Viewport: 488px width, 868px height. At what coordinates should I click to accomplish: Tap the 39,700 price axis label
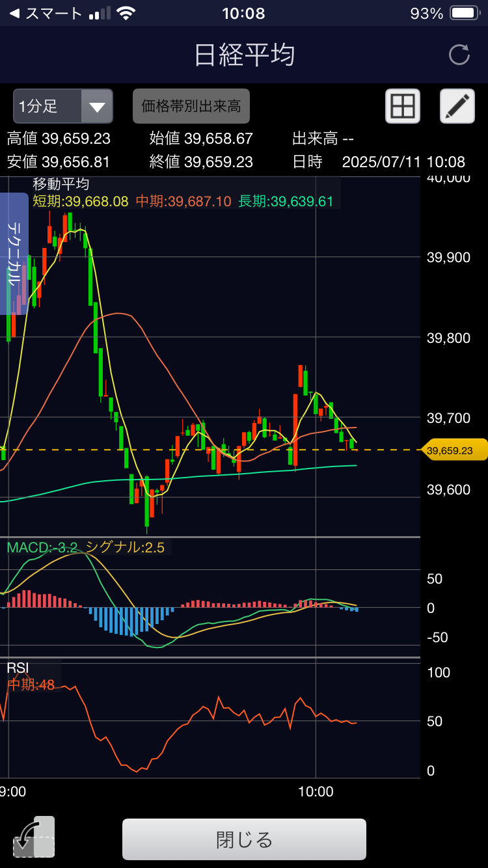(x=448, y=417)
